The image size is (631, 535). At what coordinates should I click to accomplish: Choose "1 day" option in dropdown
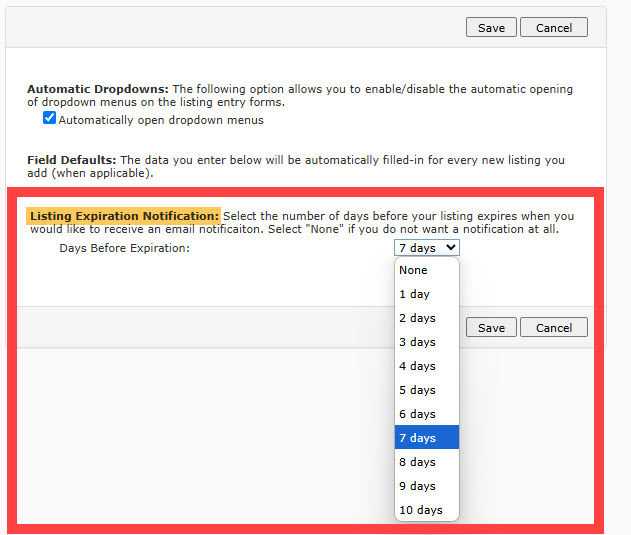pos(414,294)
